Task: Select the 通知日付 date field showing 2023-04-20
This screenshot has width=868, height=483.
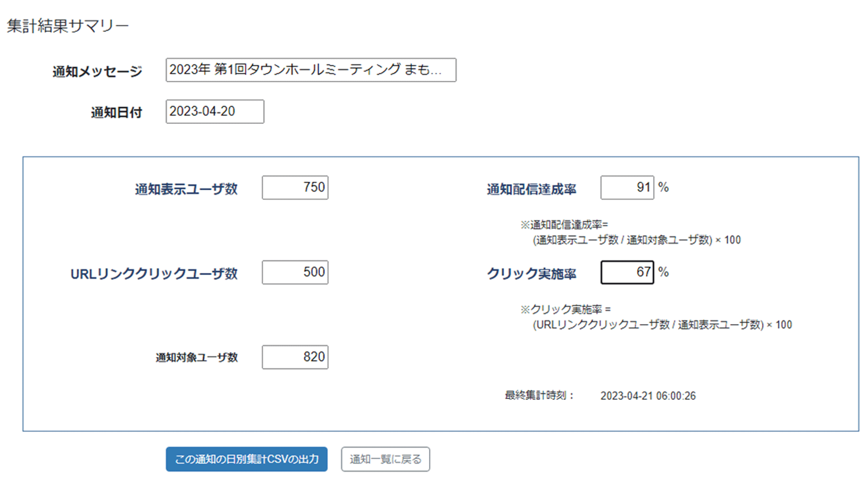Action: pyautogui.click(x=214, y=112)
